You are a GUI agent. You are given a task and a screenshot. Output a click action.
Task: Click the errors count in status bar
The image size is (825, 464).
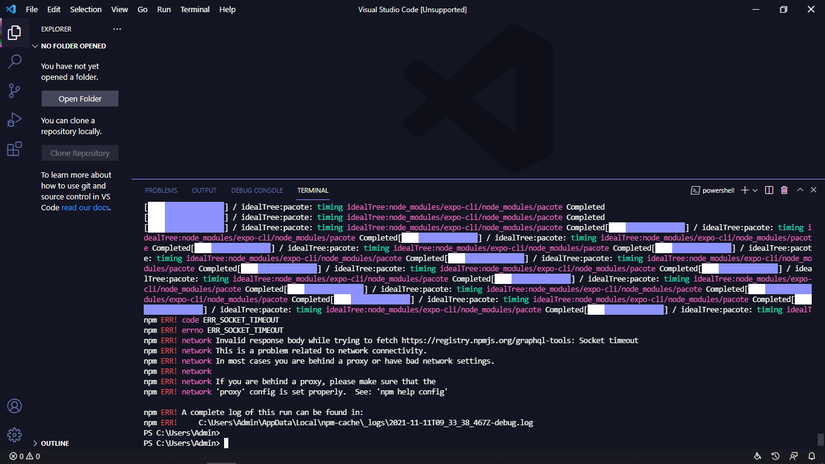(16, 456)
